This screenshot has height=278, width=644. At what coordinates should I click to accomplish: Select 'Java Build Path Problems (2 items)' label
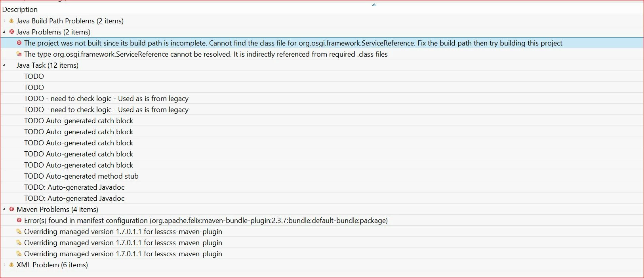[70, 21]
